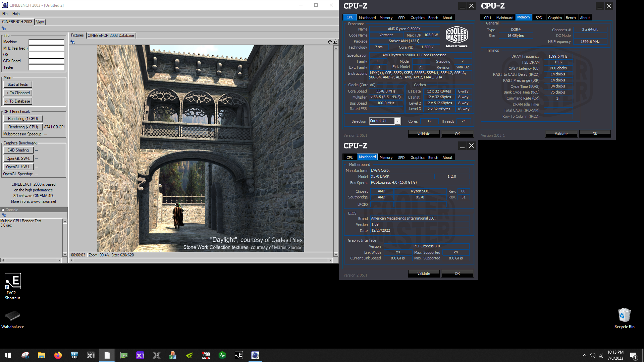Click the taskbar clock showing 10:13 PM

(x=615, y=355)
